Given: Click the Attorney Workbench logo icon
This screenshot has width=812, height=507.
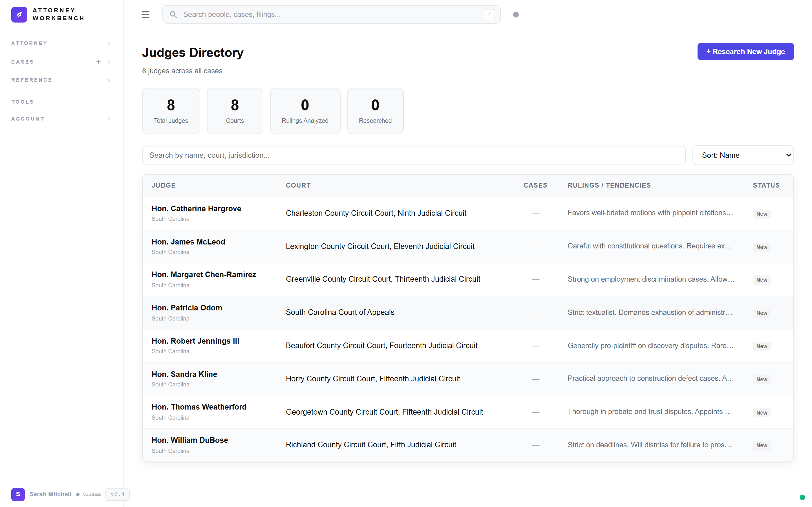Looking at the screenshot, I should click(19, 14).
